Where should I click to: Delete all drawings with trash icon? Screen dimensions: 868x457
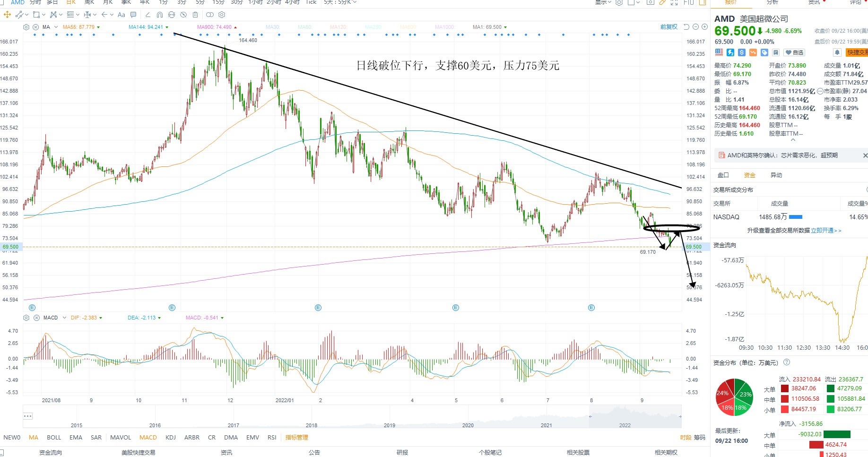195,15
